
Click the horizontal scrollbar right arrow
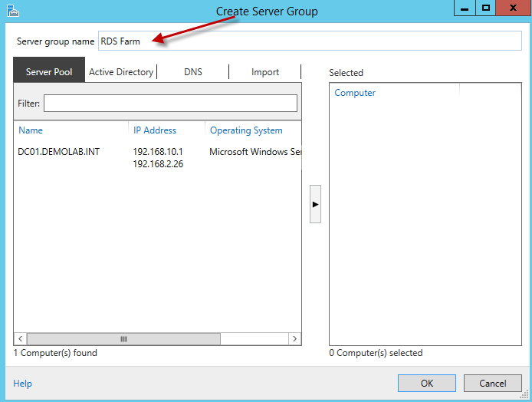point(295,339)
